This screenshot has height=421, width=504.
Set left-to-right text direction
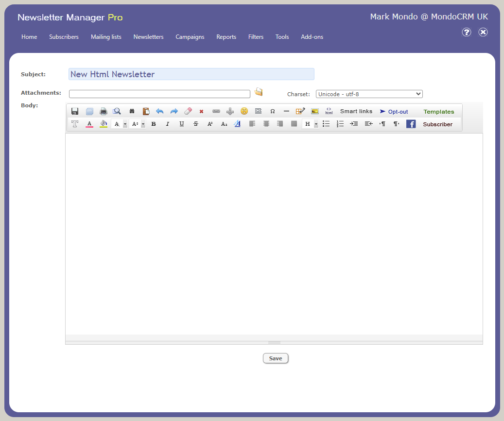(382, 124)
